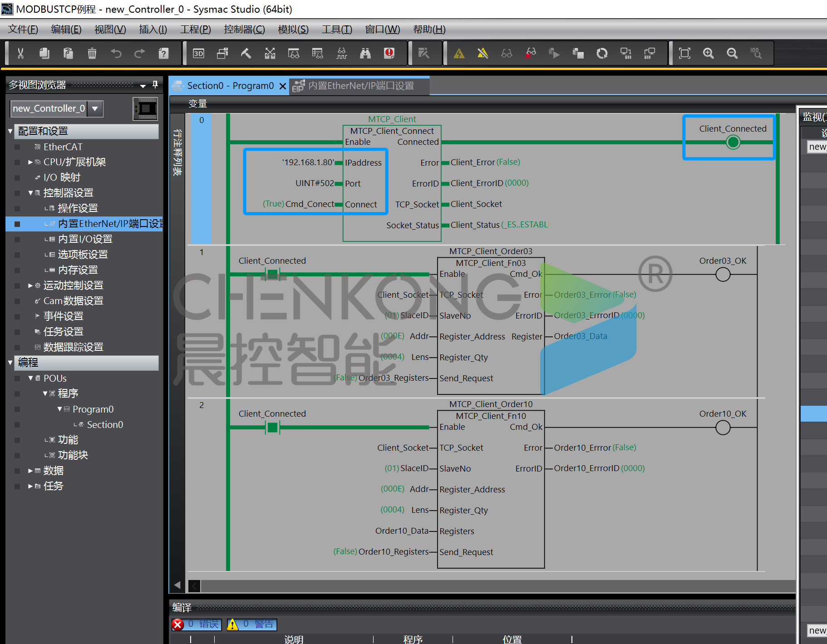This screenshot has width=827, height=644.
Task: Click the 0 错误 errors filter button
Action: tap(197, 624)
